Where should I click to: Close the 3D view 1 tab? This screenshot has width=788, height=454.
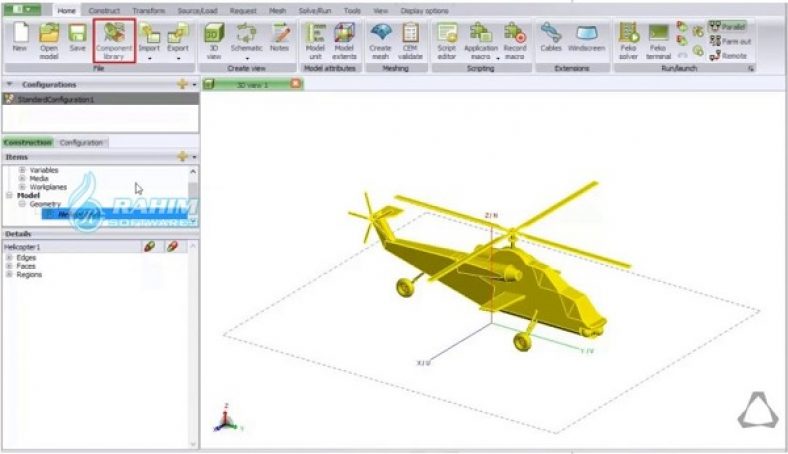click(x=296, y=83)
